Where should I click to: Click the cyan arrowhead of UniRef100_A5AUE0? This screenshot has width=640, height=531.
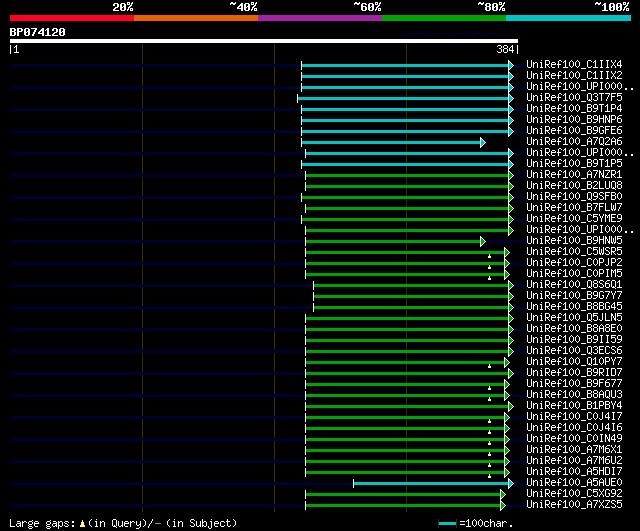pos(511,484)
